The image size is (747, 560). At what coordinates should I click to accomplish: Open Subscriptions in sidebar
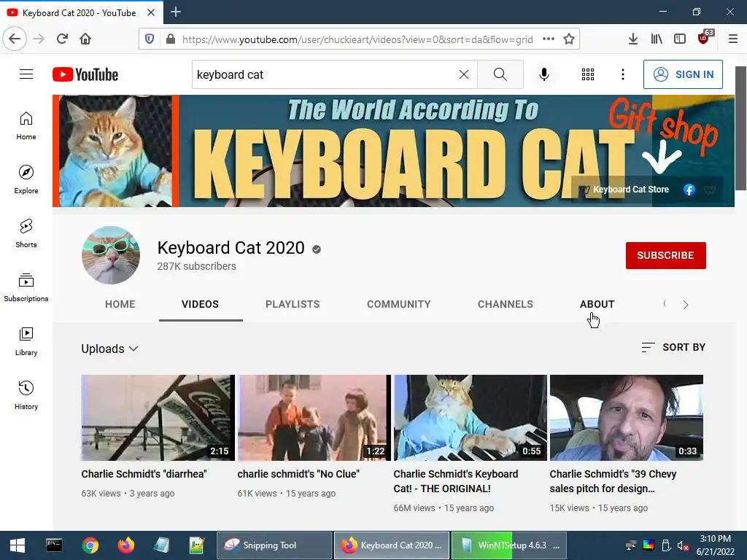(x=26, y=287)
